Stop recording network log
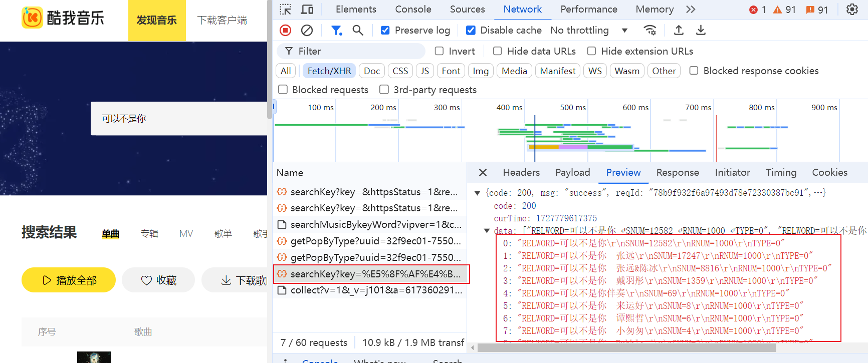868x363 pixels. (x=286, y=31)
